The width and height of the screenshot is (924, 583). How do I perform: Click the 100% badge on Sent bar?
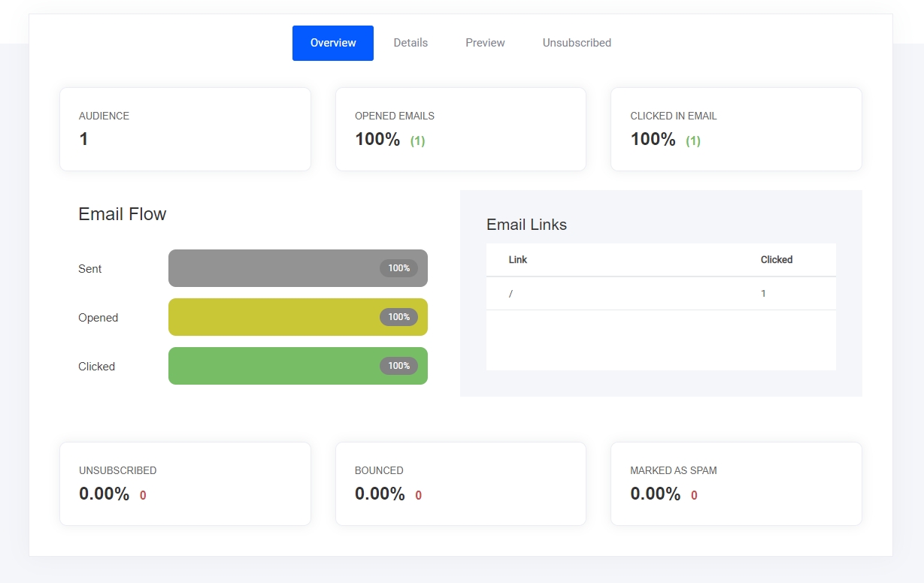398,268
